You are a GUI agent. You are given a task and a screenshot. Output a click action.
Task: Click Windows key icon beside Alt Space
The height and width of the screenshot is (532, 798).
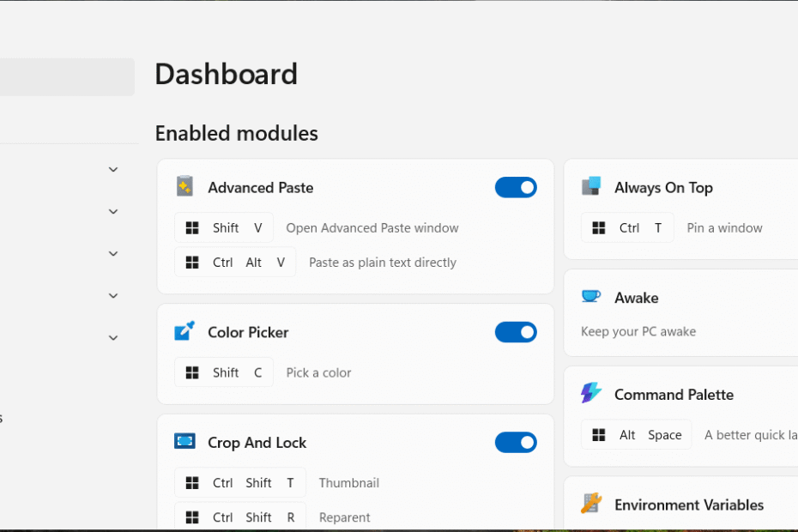tap(599, 435)
